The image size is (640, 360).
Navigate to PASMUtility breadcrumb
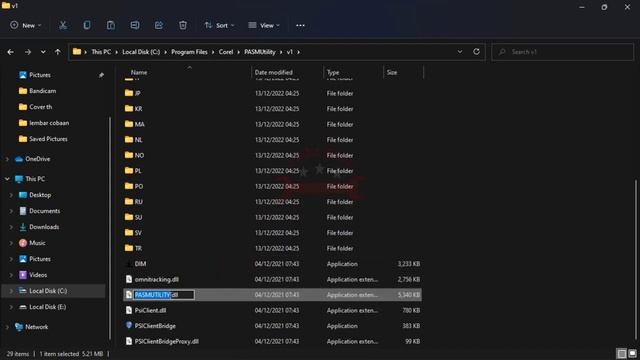point(260,52)
